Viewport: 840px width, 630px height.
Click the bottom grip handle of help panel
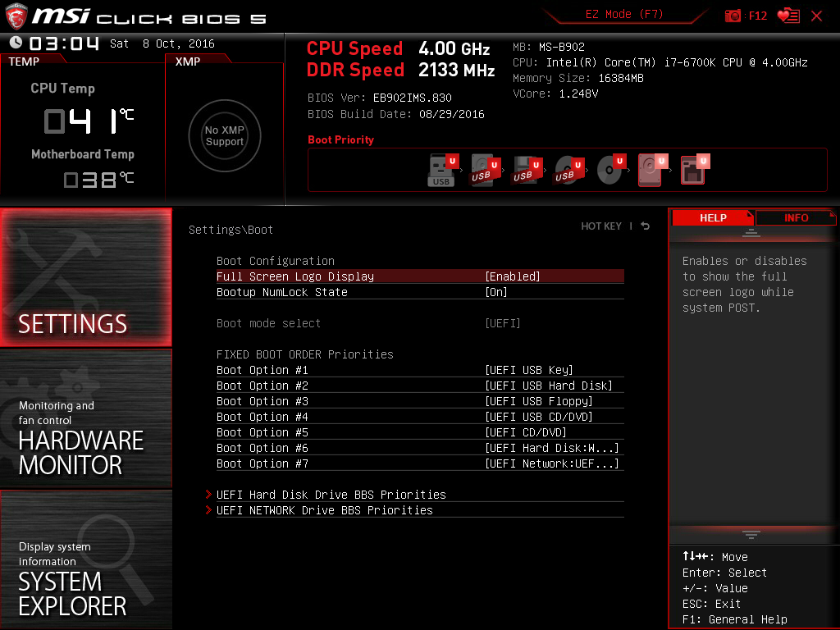[751, 534]
